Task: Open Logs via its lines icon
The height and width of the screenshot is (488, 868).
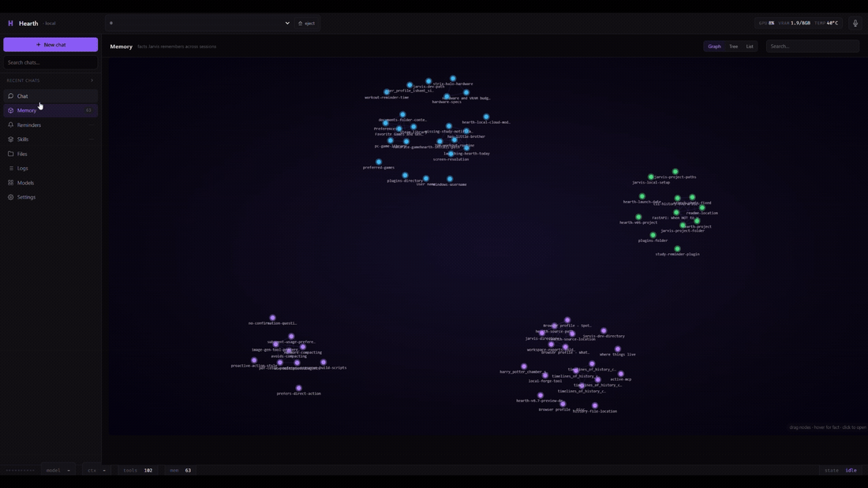Action: coord(10,168)
